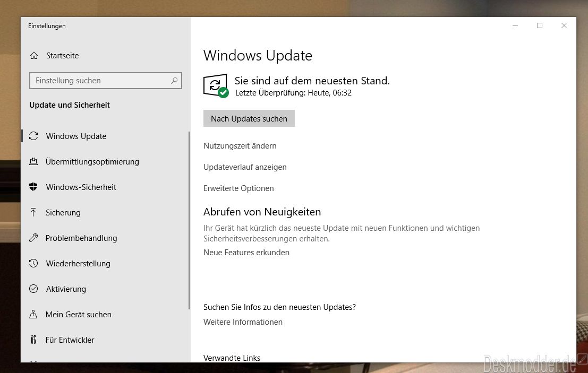Screen dimensions: 588x373
Task: Minimize the Einstellungen window
Action: pyautogui.click(x=515, y=25)
